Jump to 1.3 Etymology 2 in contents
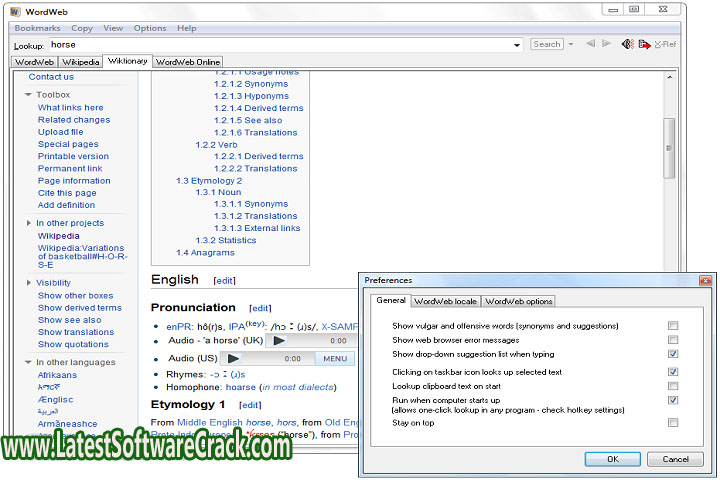Image resolution: width=720 pixels, height=480 pixels. click(x=209, y=181)
